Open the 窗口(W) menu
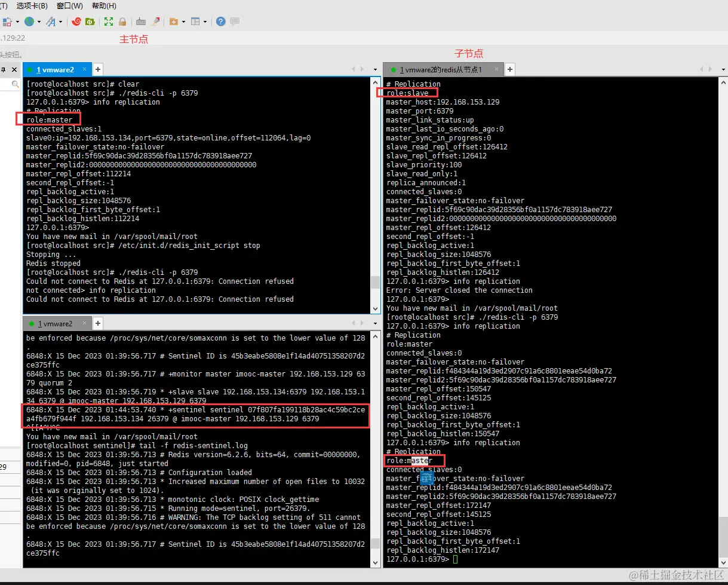Viewport: 728px width, 585px height. click(70, 6)
